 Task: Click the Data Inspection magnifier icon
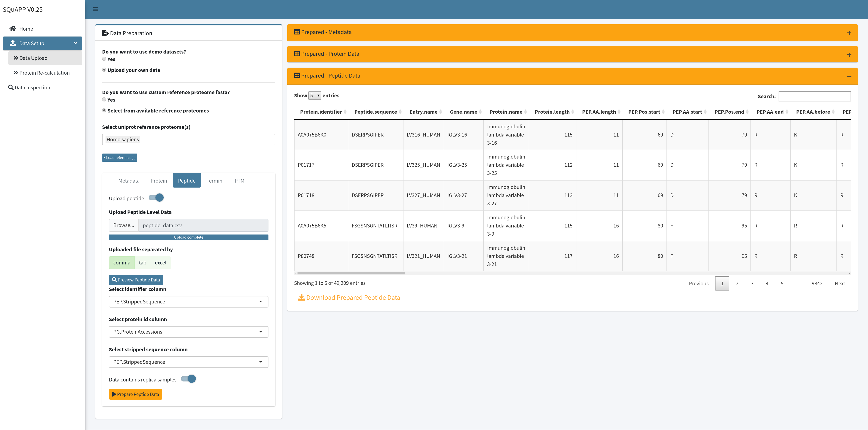(11, 88)
